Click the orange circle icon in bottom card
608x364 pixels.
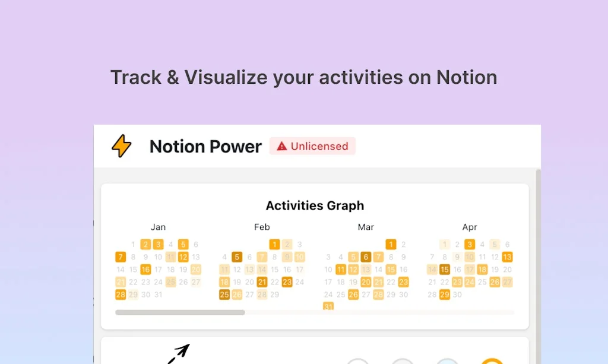493,360
